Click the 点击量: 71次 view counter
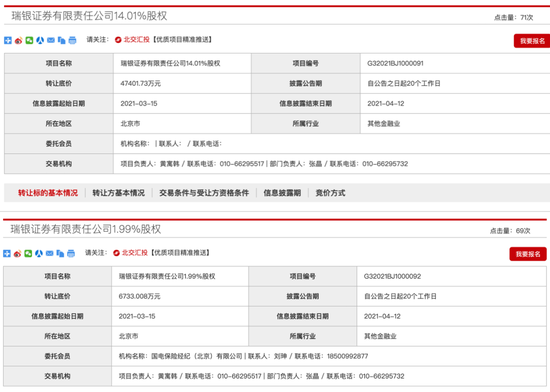 [514, 17]
